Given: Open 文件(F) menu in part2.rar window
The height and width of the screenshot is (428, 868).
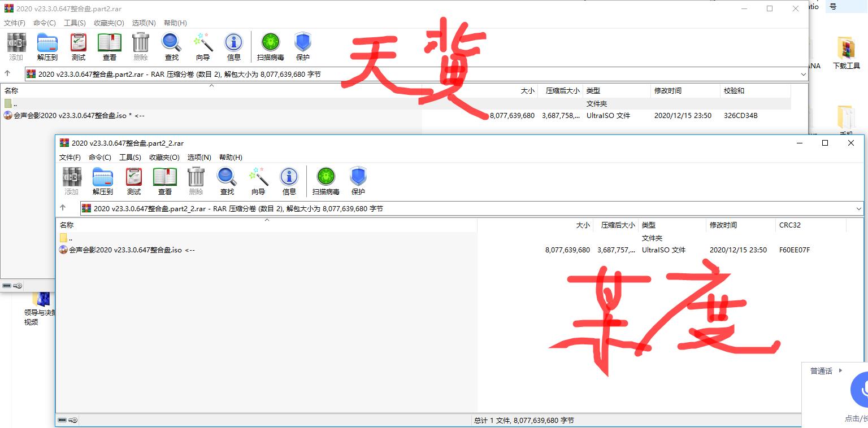Looking at the screenshot, I should (15, 23).
